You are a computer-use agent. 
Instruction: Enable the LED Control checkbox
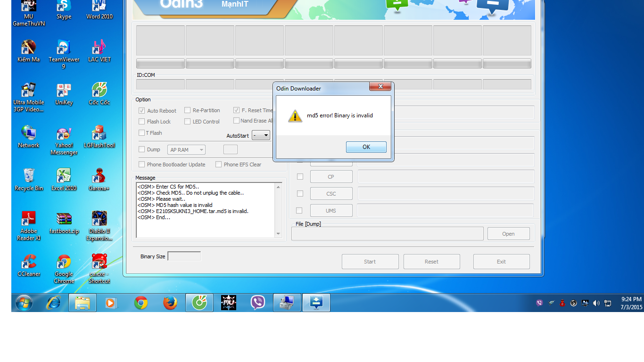click(x=187, y=121)
